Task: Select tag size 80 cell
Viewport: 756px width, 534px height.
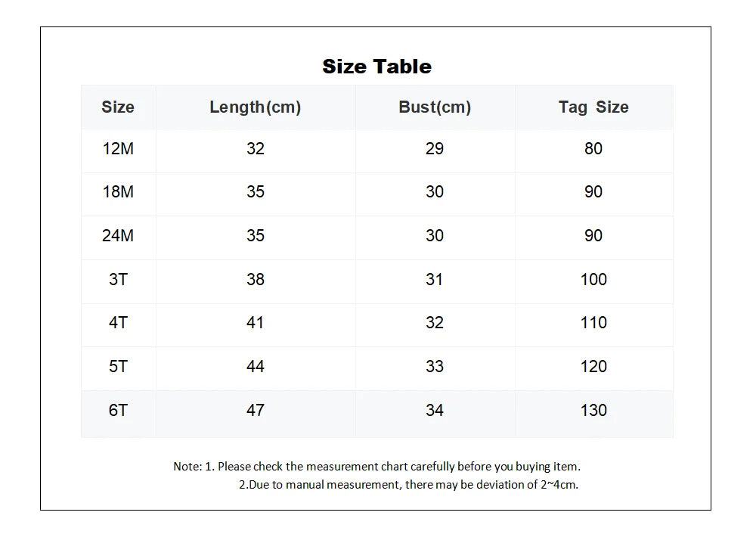Action: pos(593,148)
